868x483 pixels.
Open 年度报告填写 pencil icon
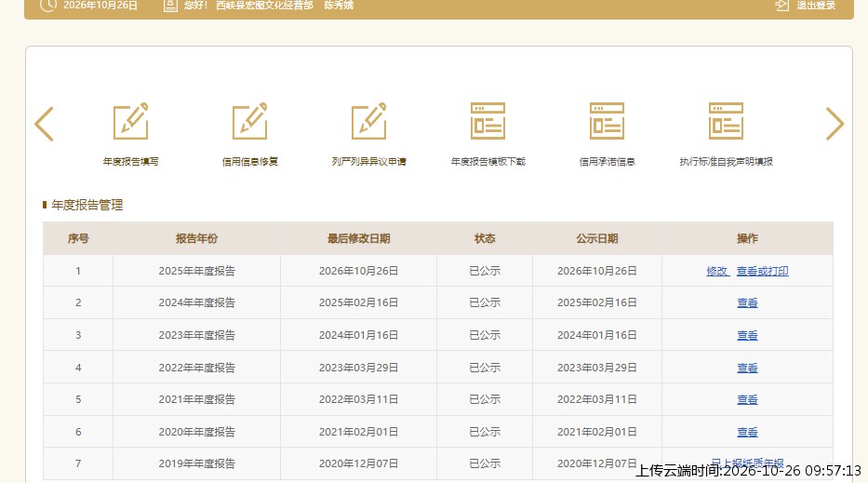coord(130,121)
